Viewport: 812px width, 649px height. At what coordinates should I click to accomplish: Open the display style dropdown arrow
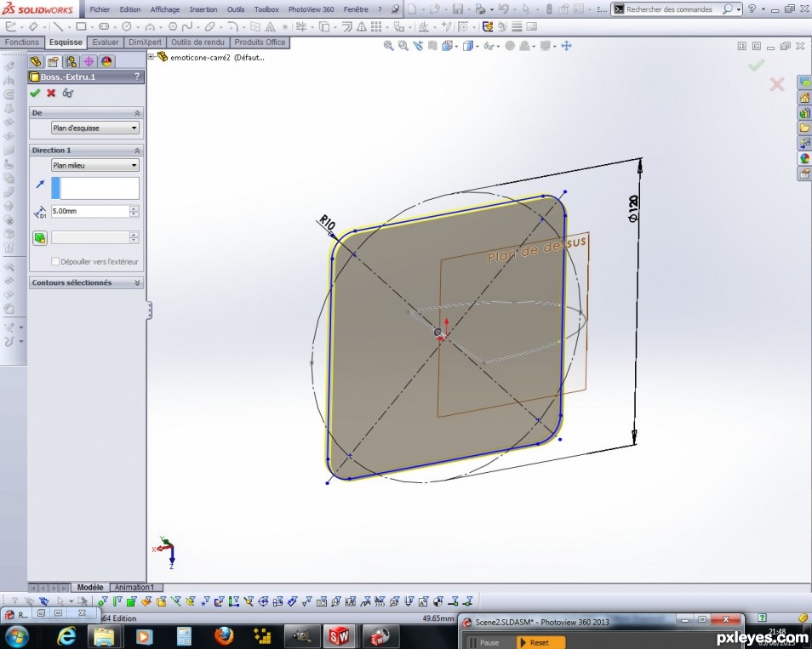[477, 47]
